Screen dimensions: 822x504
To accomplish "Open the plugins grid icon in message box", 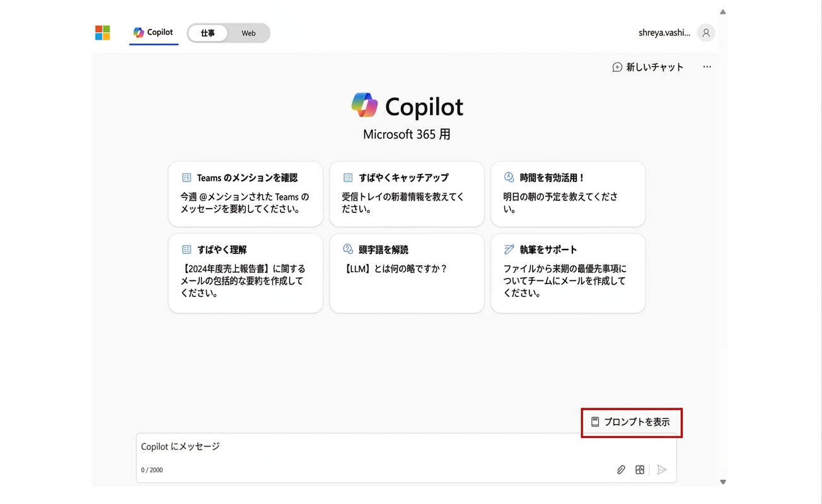I will coord(640,470).
